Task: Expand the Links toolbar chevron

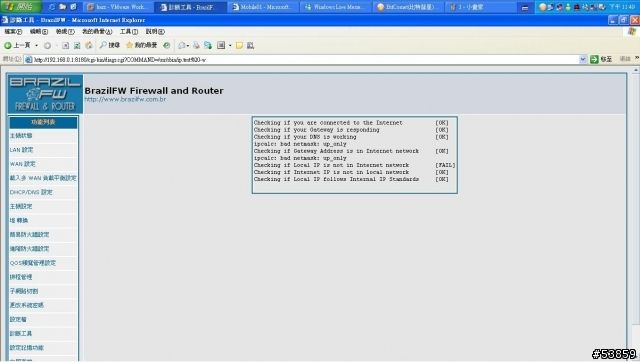Action: (637, 59)
